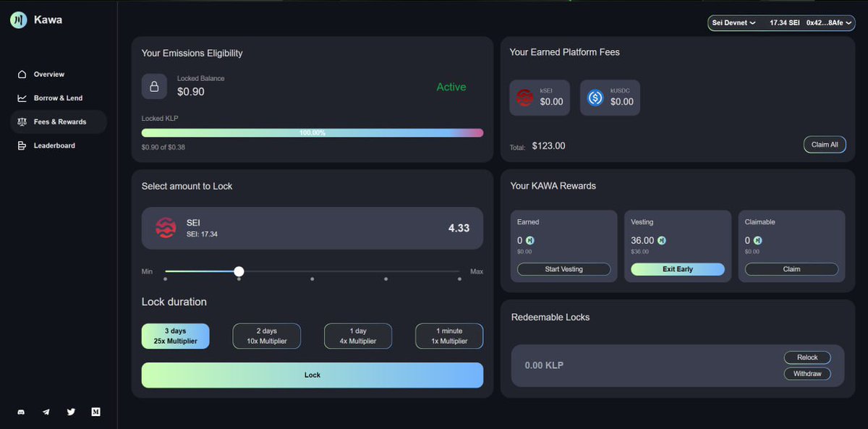Click the 17.34 SEI balance display
This screenshot has width=868, height=429.
tap(785, 23)
